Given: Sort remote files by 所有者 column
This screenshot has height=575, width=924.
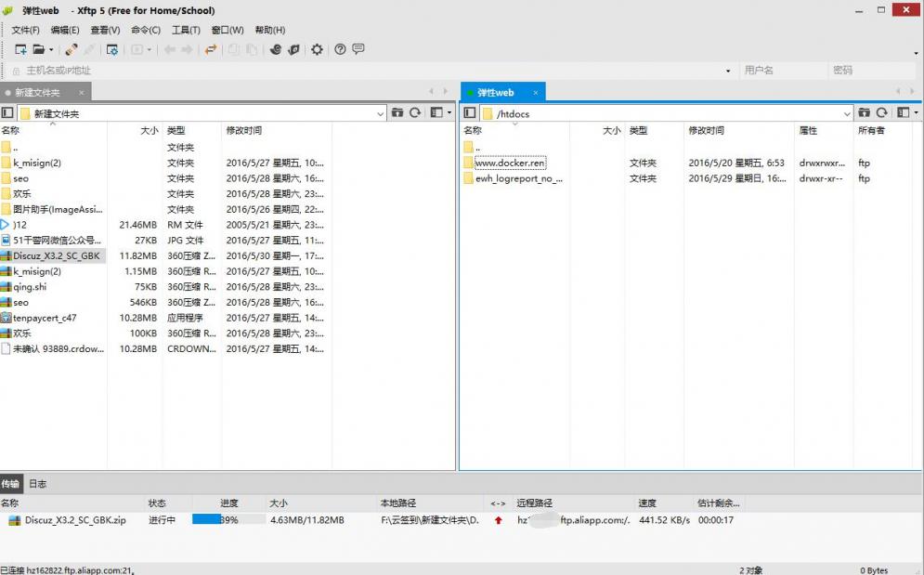Looking at the screenshot, I should click(871, 131).
